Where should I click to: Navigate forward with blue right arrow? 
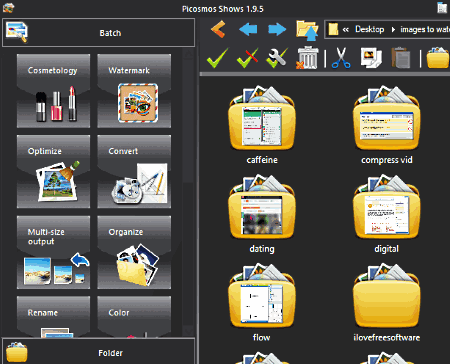pos(277,29)
